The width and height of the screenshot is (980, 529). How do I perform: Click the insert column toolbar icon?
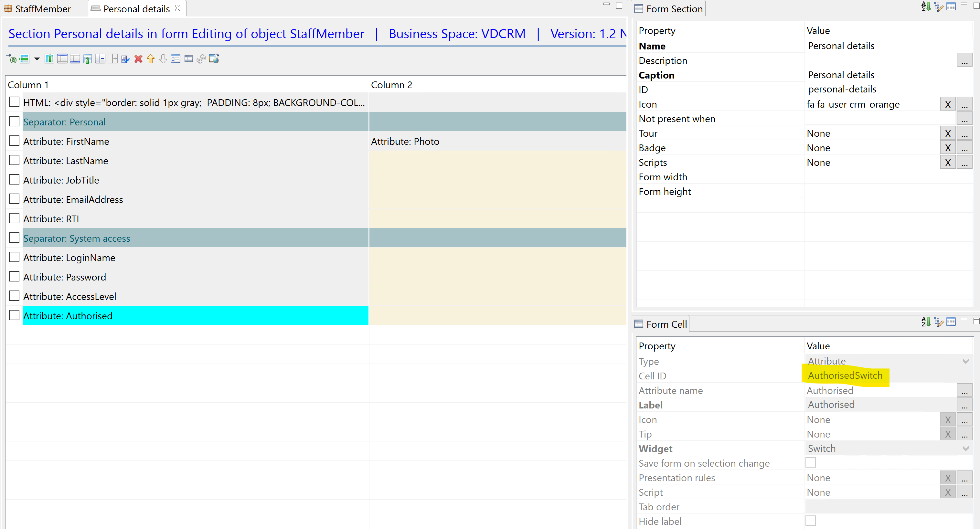click(x=49, y=59)
